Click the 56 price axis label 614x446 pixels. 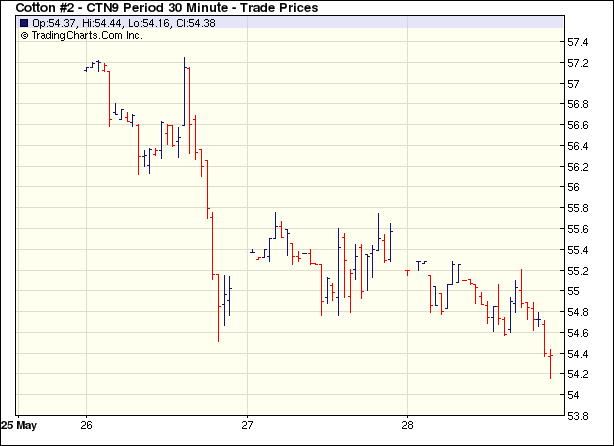(x=575, y=188)
